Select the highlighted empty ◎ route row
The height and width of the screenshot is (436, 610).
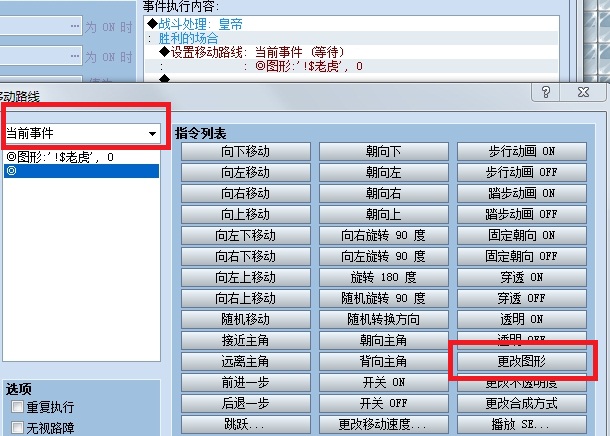coord(81,171)
